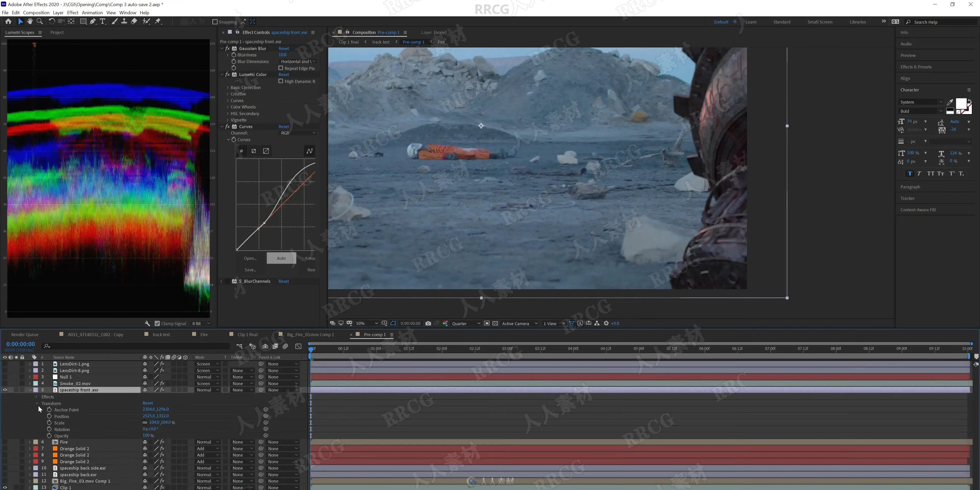Select the Pen tool
This screenshot has height=490, width=980.
(93, 21)
